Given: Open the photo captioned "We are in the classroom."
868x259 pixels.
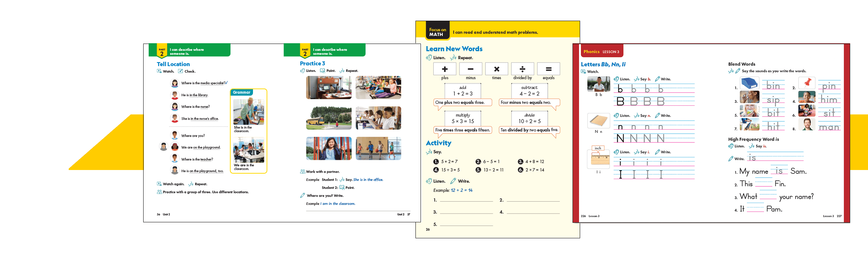Looking at the screenshot, I should click(x=249, y=150).
